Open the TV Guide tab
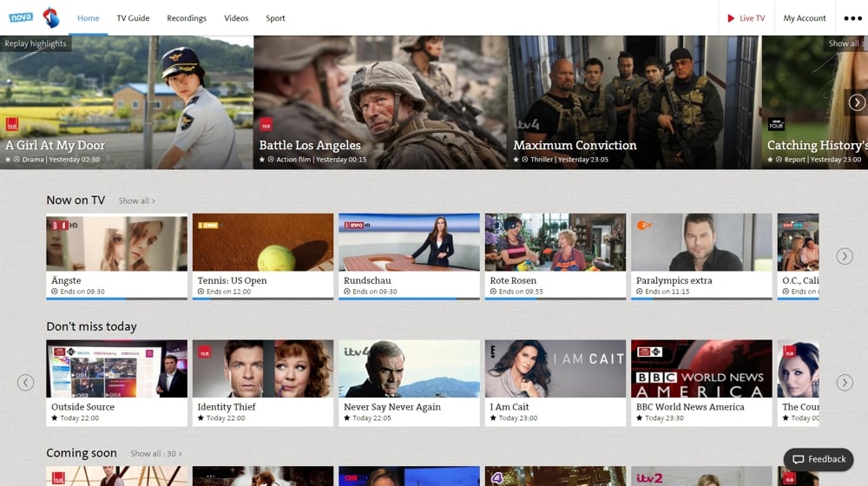This screenshot has width=868, height=486. point(133,18)
